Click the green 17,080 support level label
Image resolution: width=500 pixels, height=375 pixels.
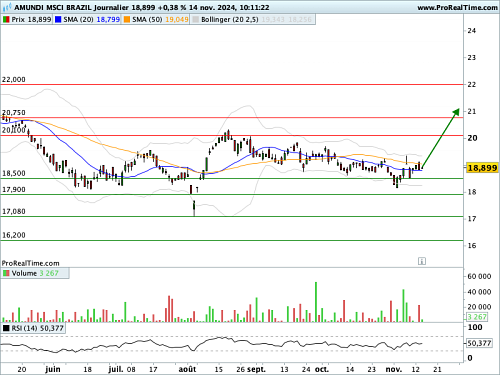click(x=14, y=211)
